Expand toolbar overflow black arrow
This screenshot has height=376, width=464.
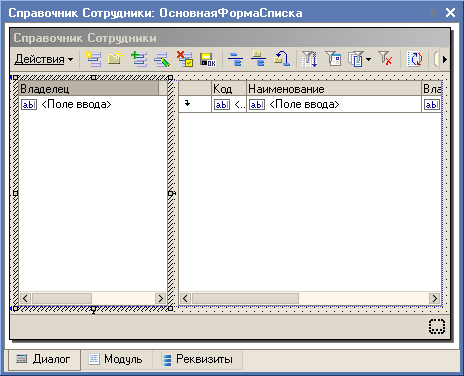coord(445,60)
